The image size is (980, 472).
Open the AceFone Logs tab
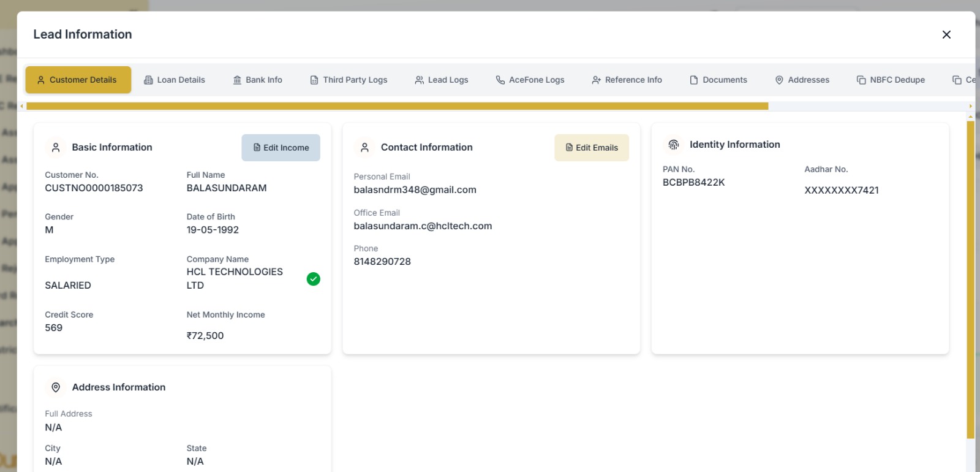coord(530,80)
